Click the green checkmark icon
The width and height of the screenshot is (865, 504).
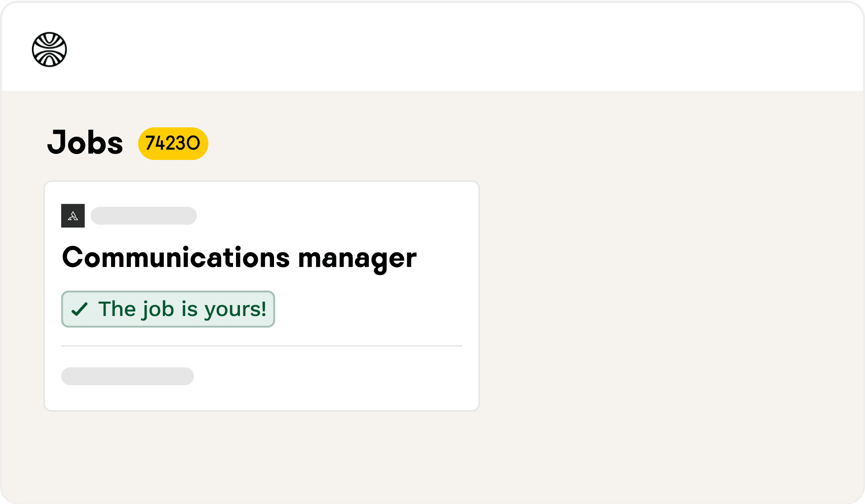(x=79, y=310)
